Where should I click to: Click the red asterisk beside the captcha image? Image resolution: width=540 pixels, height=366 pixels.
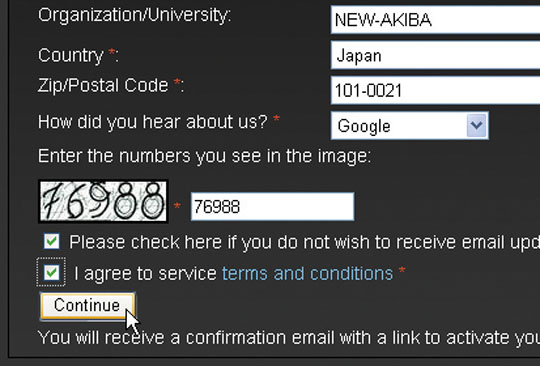[177, 206]
